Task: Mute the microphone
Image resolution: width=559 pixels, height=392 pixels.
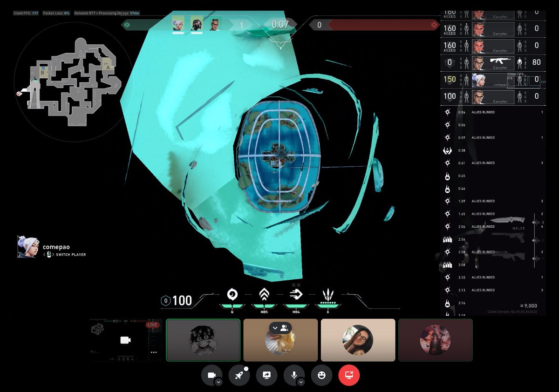Action: [x=294, y=375]
